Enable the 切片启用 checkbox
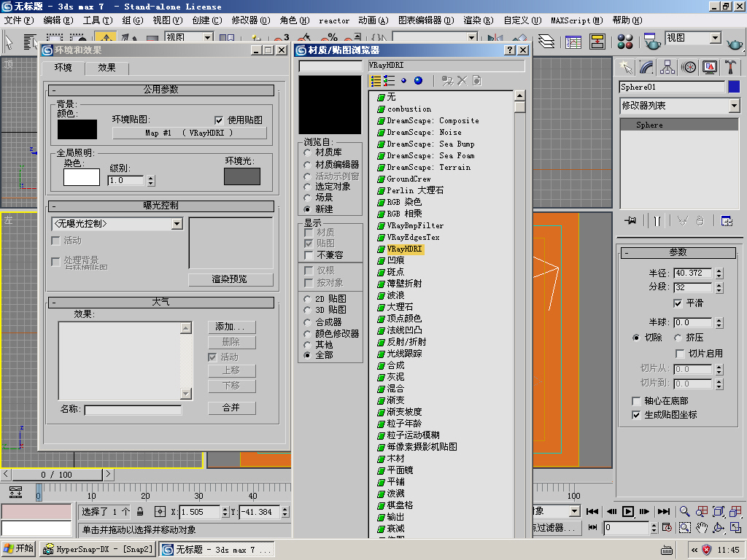 (x=680, y=354)
